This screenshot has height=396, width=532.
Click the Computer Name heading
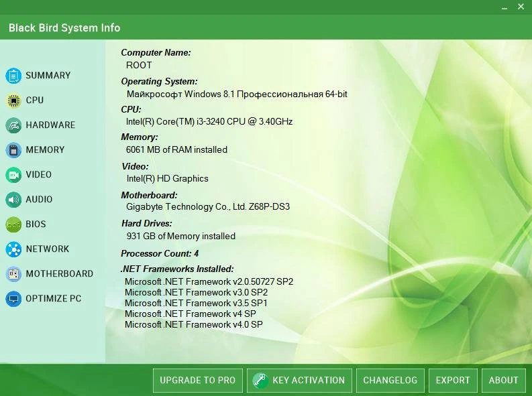pos(156,53)
